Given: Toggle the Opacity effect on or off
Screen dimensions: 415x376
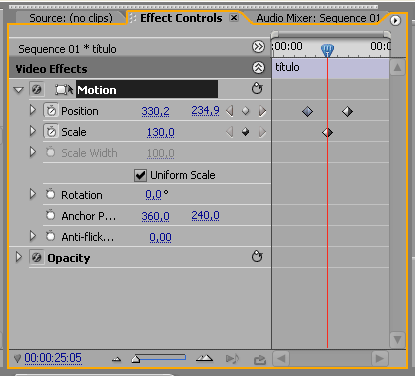Looking at the screenshot, I should [36, 257].
